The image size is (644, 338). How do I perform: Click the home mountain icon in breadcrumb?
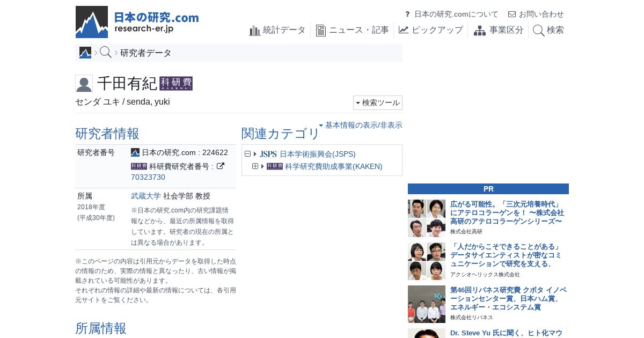tap(85, 53)
